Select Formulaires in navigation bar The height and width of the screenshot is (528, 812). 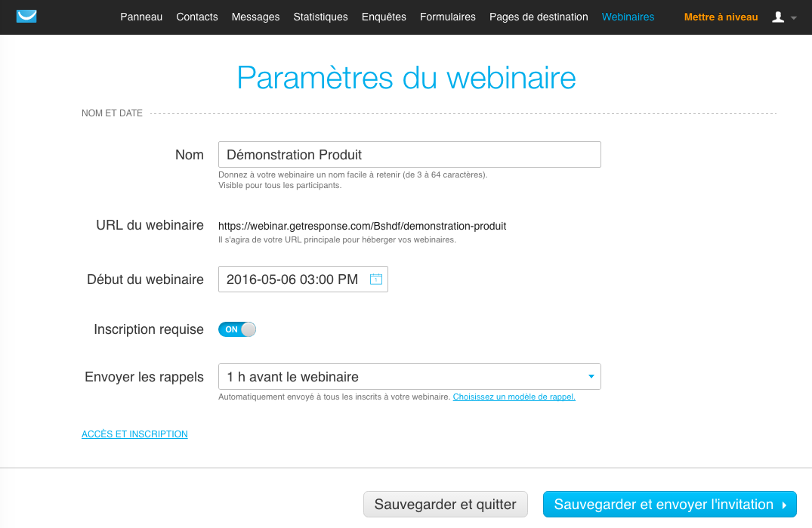tap(447, 17)
